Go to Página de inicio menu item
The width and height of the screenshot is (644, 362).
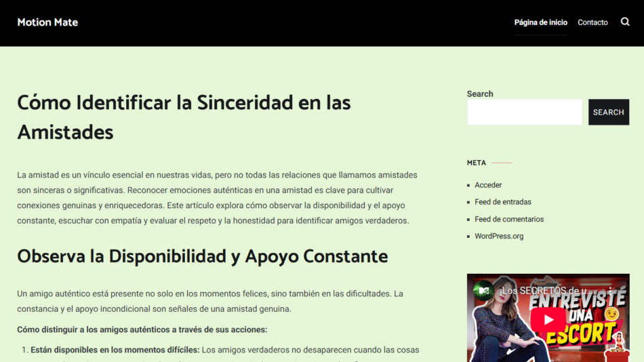(x=540, y=22)
